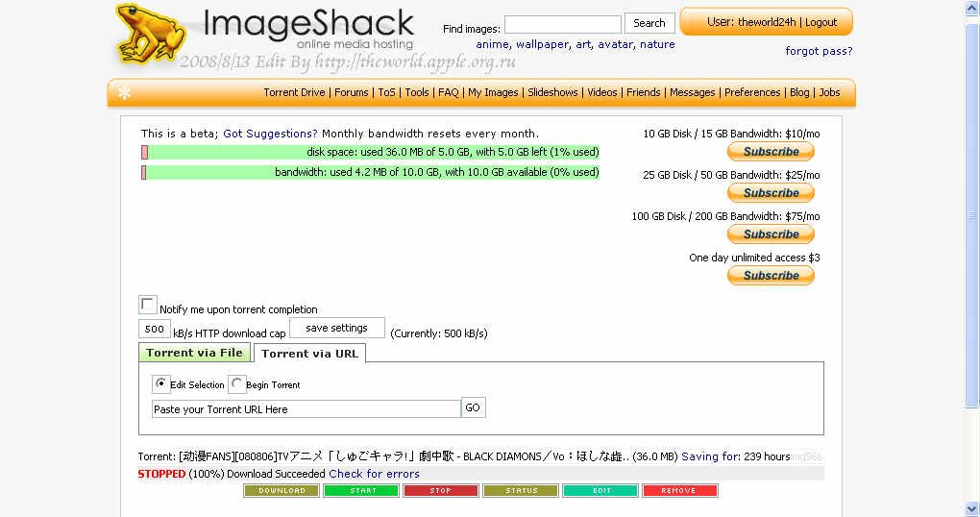Click the STATUS torrent button
The image size is (980, 517).
click(521, 491)
